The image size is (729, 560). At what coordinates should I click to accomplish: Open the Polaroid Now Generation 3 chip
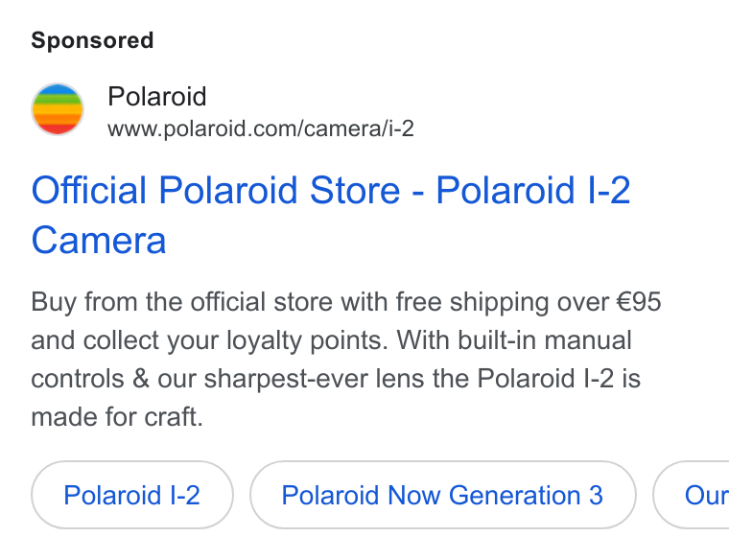pyautogui.click(x=442, y=495)
